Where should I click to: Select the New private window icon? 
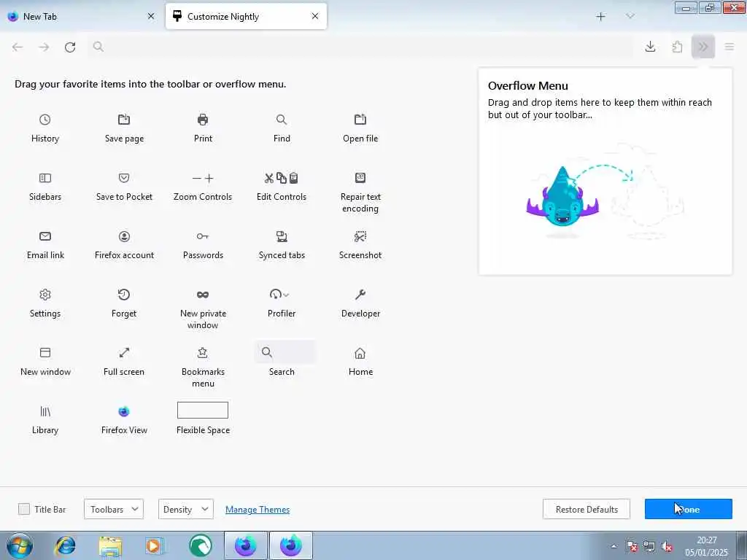click(203, 295)
